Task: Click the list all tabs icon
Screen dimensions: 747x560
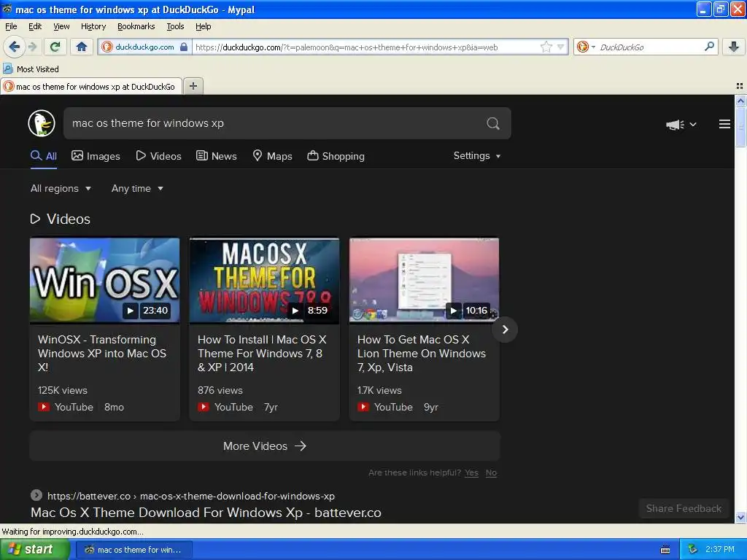Action: [740, 86]
